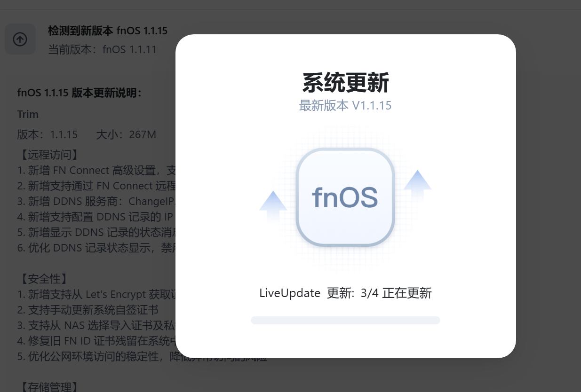Click the Trim label
Image resolution: width=581 pixels, height=392 pixels.
[x=28, y=115]
